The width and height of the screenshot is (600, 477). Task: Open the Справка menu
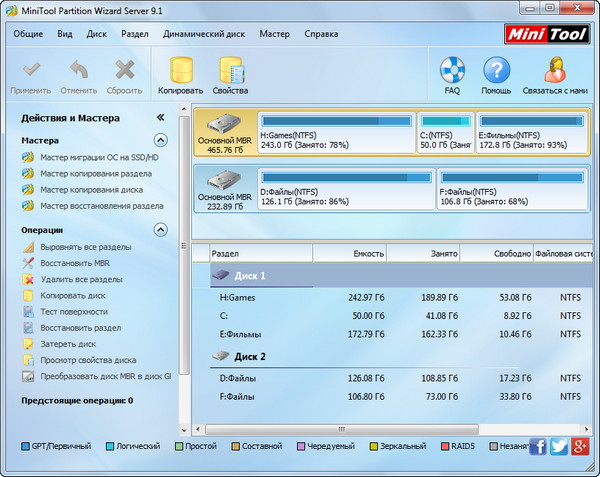pos(321,34)
